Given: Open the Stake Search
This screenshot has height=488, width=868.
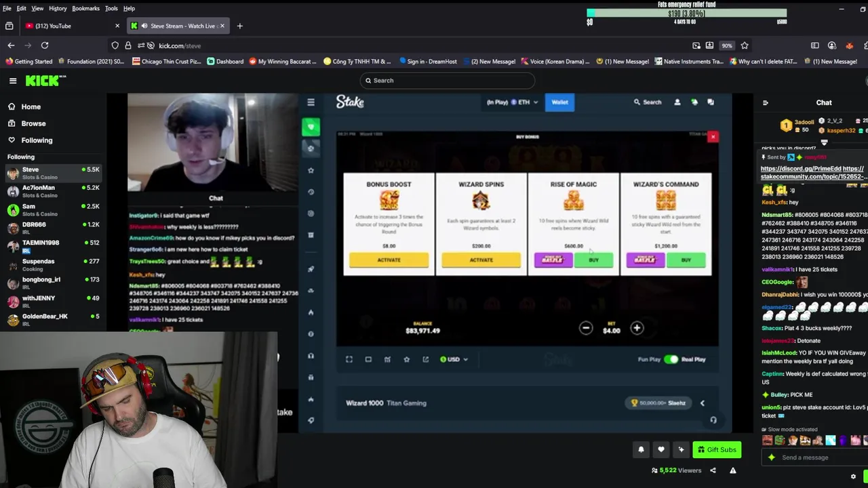Looking at the screenshot, I should point(647,102).
